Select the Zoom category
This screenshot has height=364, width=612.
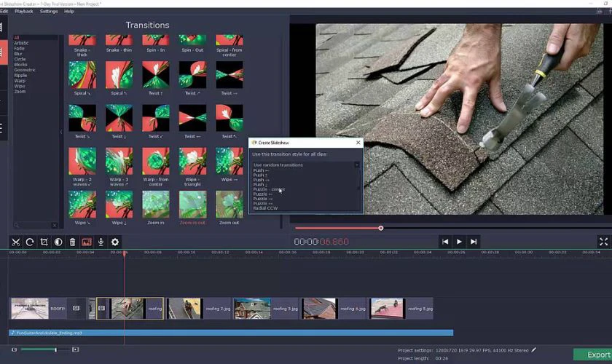coord(20,92)
